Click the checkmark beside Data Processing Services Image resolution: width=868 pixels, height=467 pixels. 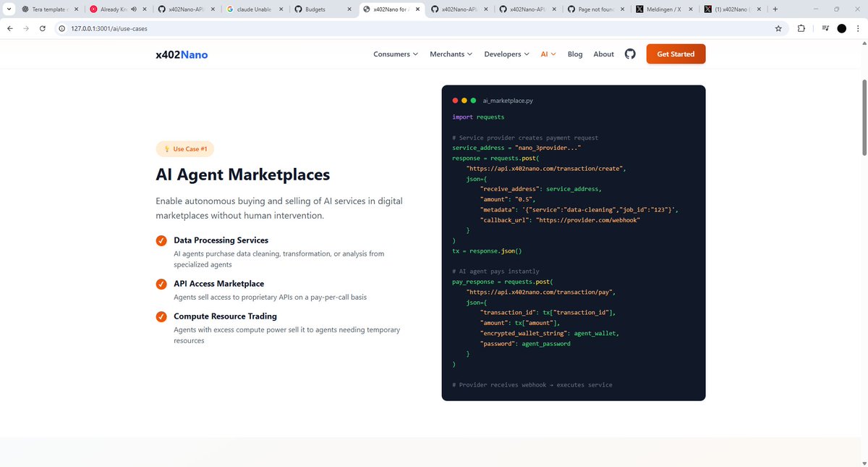(x=161, y=240)
